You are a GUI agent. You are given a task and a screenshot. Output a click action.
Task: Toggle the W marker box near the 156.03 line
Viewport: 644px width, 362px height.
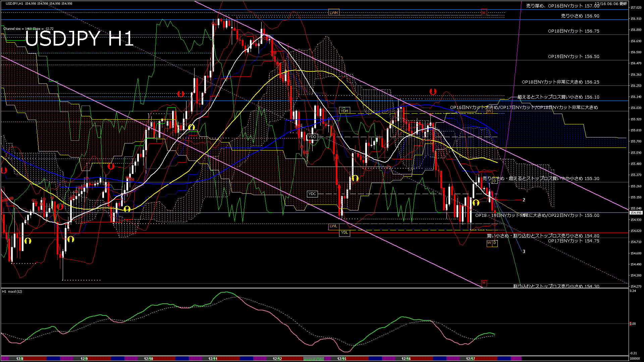489,110
